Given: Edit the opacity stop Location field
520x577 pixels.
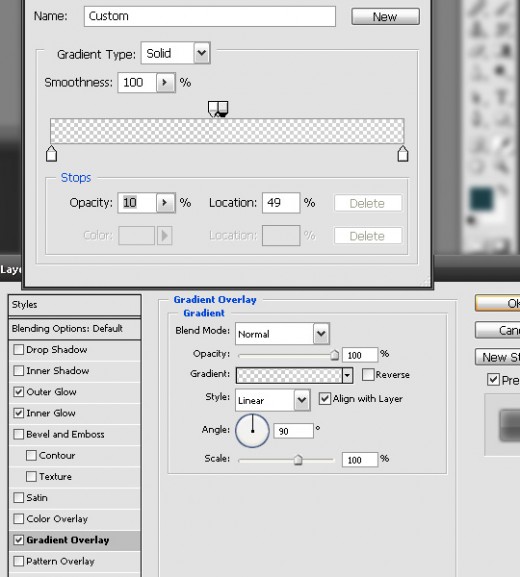Looking at the screenshot, I should [281, 202].
